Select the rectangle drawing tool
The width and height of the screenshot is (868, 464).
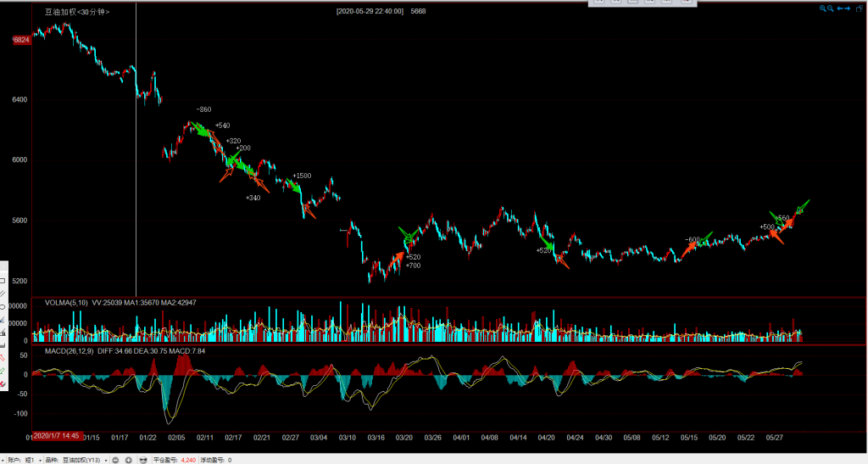click(3, 281)
